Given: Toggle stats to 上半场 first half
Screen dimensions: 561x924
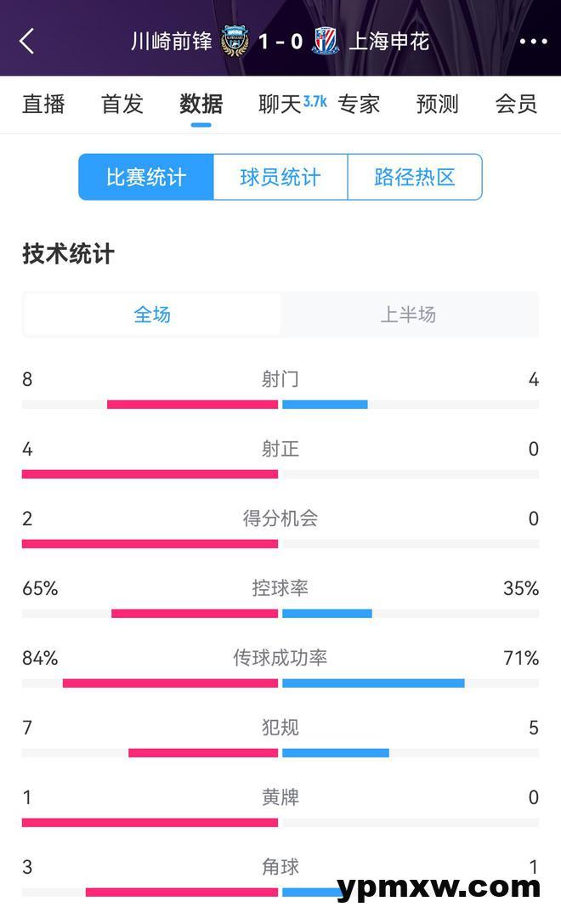Looking at the screenshot, I should coord(408,315).
